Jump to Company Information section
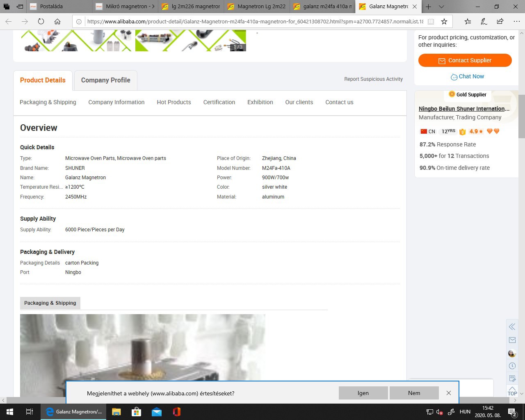525x420 pixels. click(116, 103)
